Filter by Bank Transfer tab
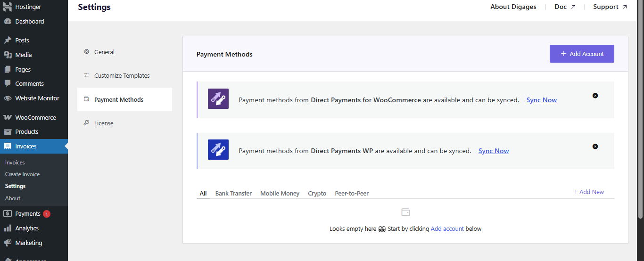Image resolution: width=644 pixels, height=261 pixels. [x=233, y=193]
